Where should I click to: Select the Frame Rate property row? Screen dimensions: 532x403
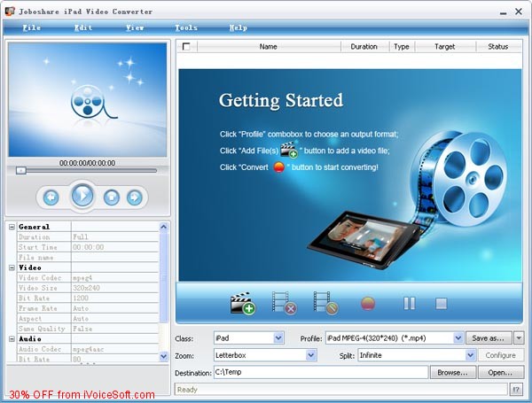88,308
